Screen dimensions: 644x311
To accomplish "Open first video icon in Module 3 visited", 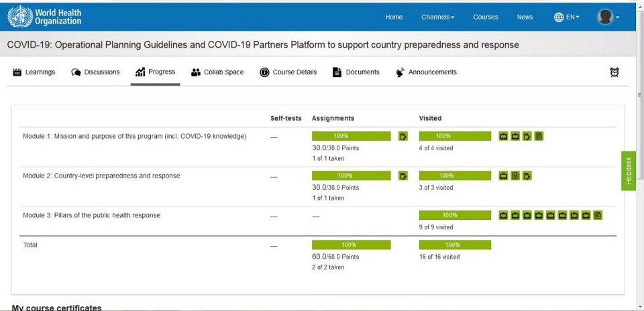I will click(504, 215).
